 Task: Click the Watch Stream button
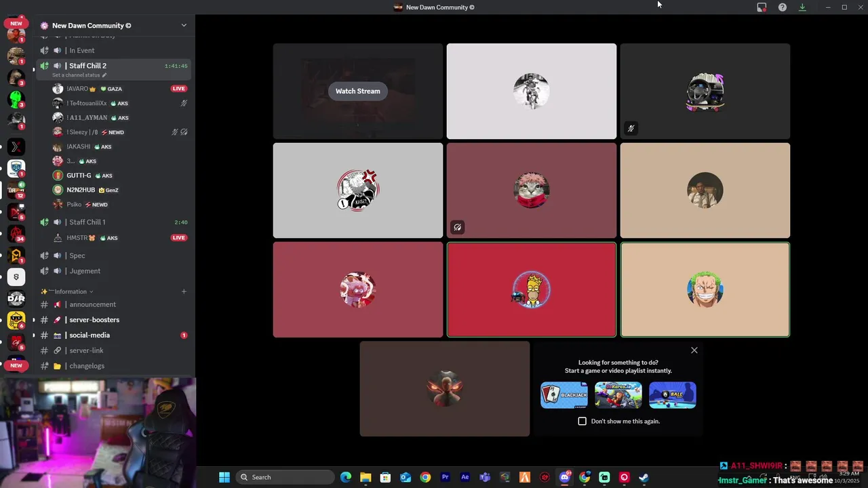(357, 91)
